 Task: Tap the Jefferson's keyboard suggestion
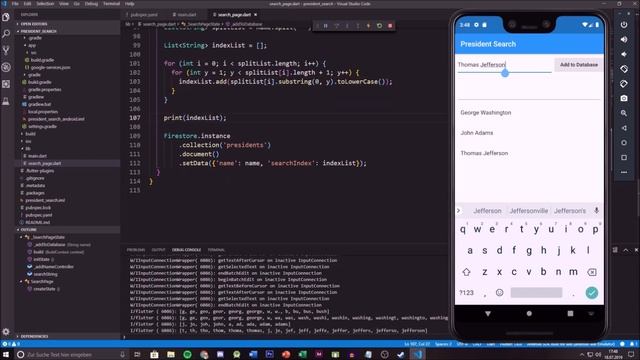570,211
